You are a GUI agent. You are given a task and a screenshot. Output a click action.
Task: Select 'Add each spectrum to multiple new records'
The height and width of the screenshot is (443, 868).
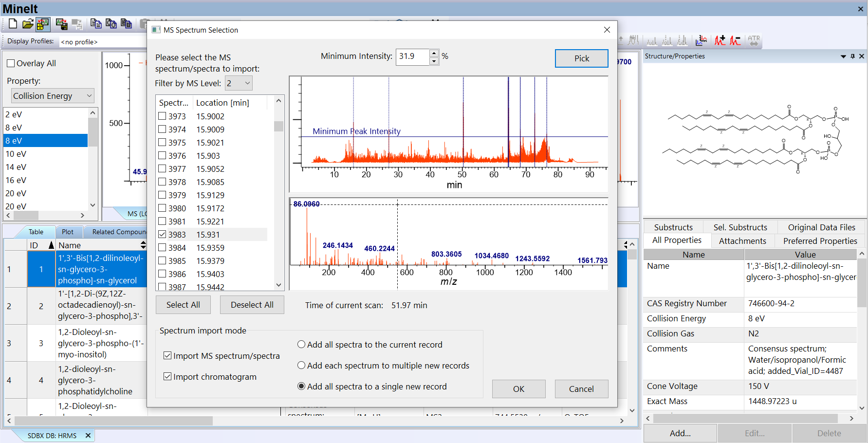point(301,366)
